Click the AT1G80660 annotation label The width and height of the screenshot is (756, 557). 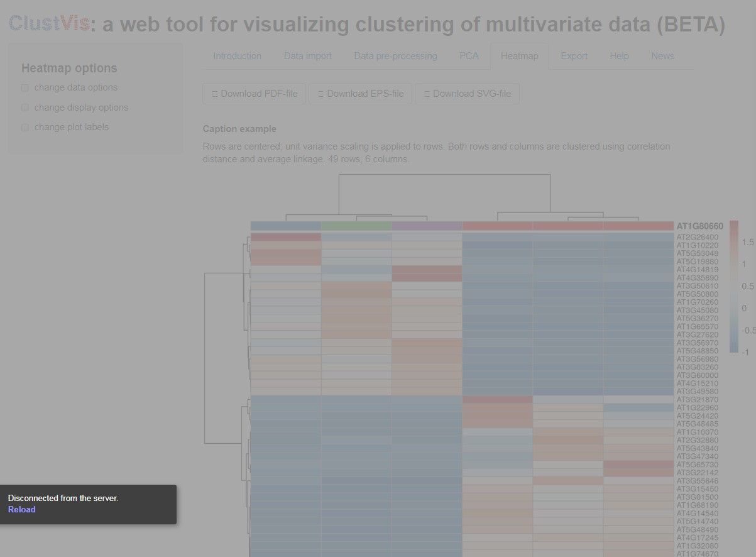[699, 226]
